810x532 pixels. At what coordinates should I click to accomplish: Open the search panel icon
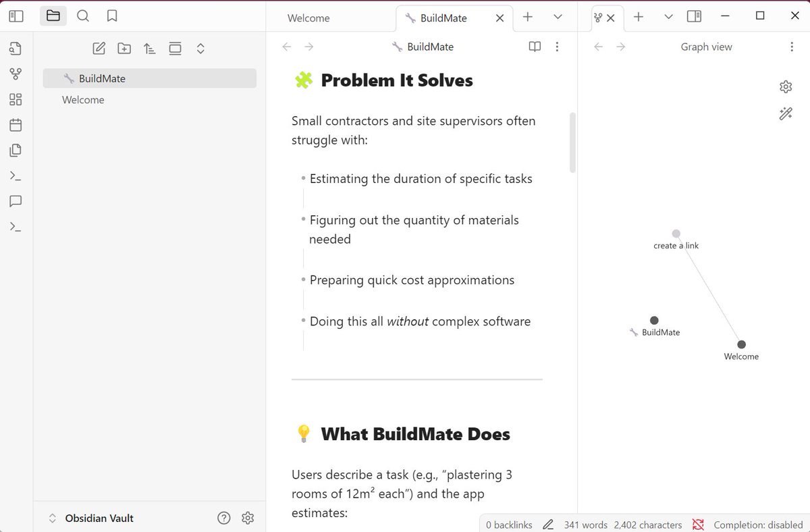[x=83, y=16]
